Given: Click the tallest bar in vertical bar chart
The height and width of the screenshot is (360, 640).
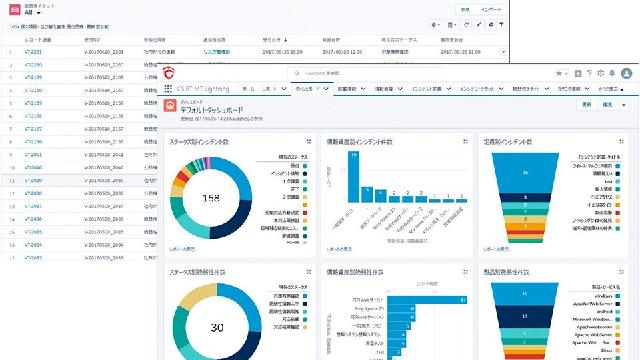Looking at the screenshot, I should 353,177.
